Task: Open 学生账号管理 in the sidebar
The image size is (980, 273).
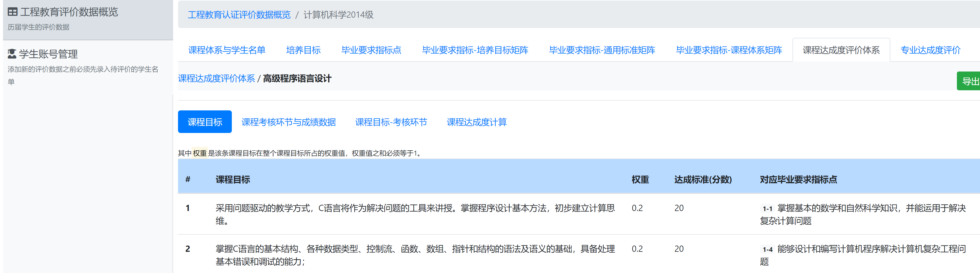Action: click(x=88, y=67)
